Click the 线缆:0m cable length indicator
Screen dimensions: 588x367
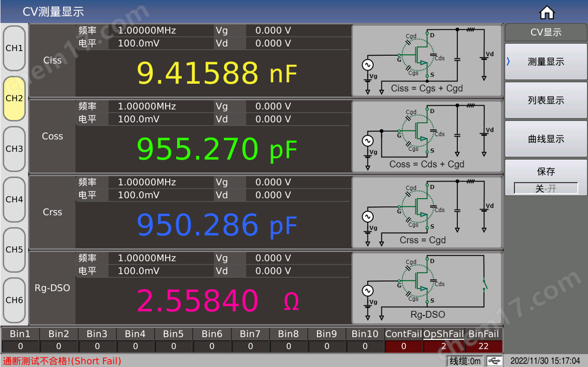tap(465, 361)
